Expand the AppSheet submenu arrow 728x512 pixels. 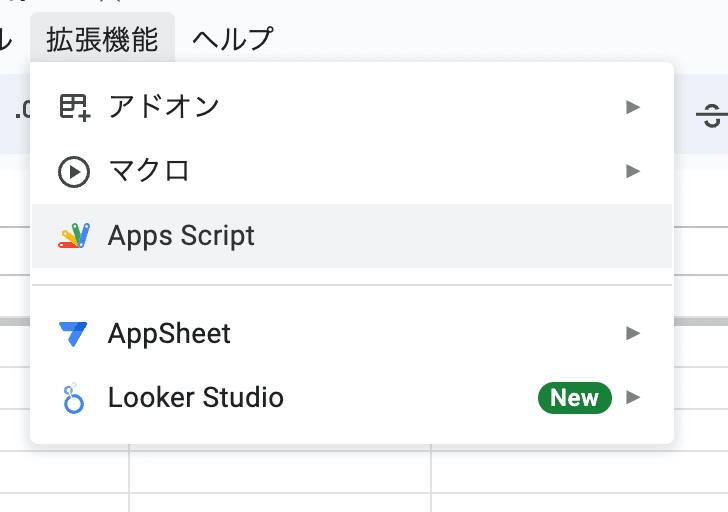click(x=633, y=333)
